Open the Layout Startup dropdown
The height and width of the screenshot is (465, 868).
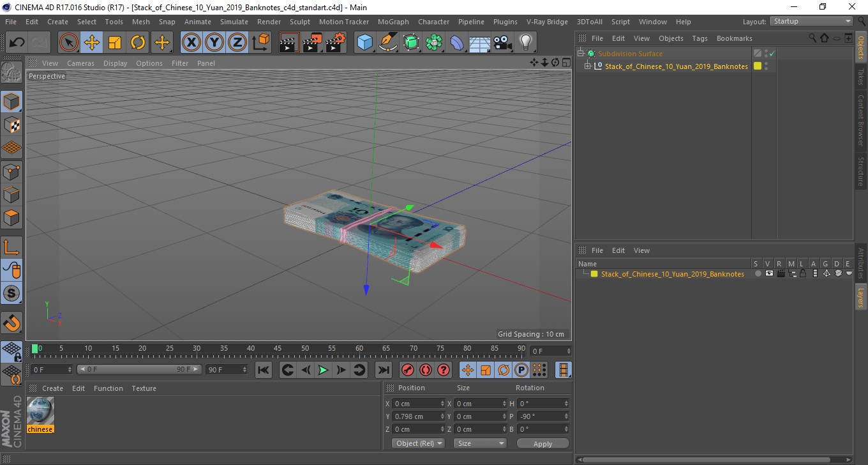pos(811,21)
